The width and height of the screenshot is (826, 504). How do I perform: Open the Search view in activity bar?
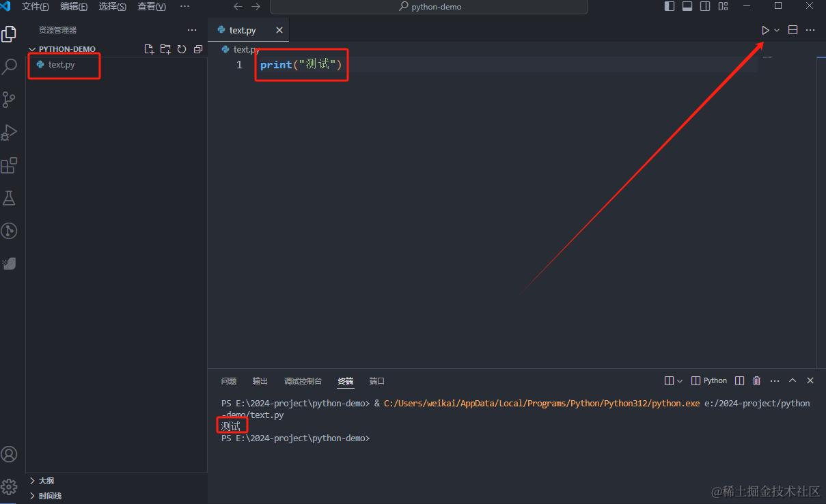9,67
